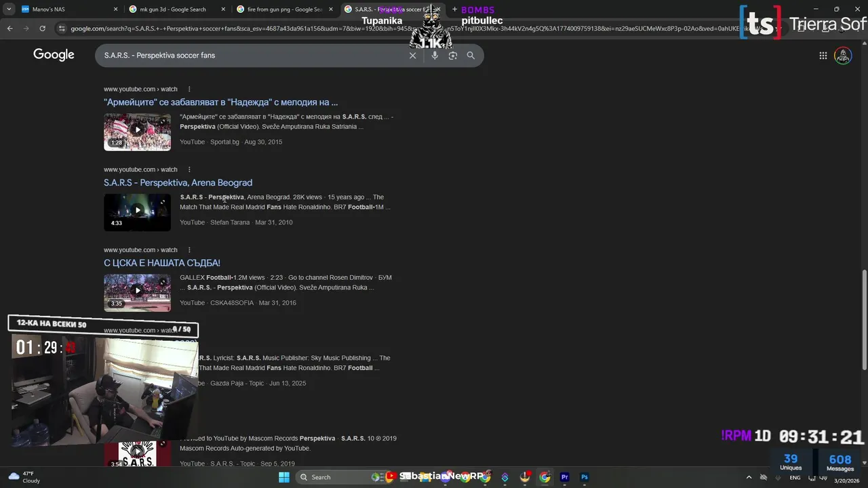The width and height of the screenshot is (868, 488).
Task: Play the 1:28 video thumbnail
Action: [137, 131]
